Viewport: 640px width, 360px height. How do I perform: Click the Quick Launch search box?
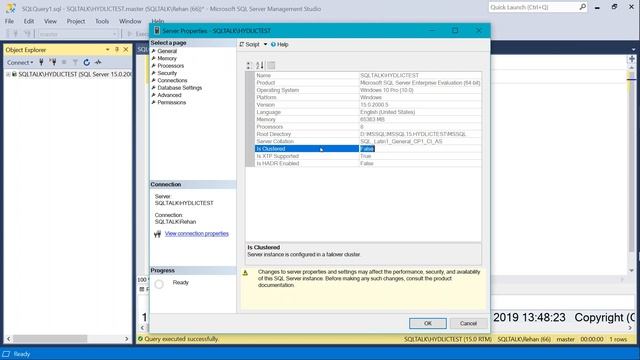point(533,7)
